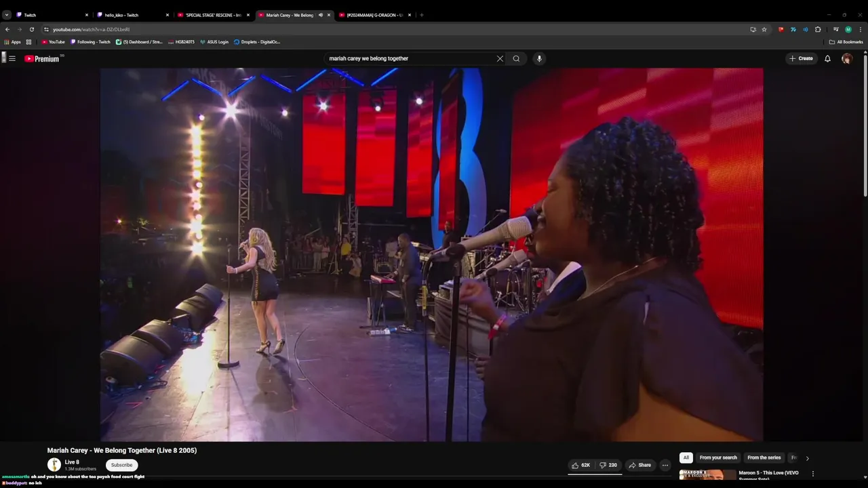Open the YouTube bookmark

[54, 42]
